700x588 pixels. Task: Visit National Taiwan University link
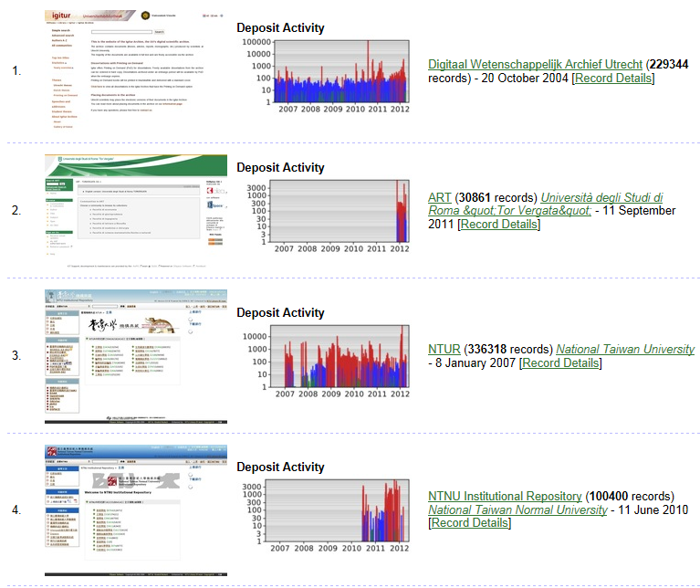pyautogui.click(x=625, y=349)
